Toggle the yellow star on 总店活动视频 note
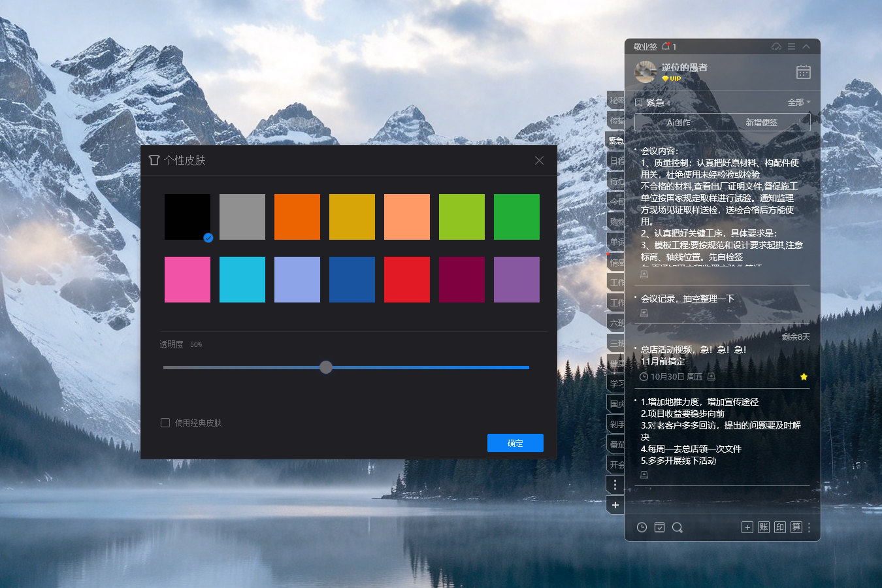Image resolution: width=882 pixels, height=588 pixels. point(804,377)
